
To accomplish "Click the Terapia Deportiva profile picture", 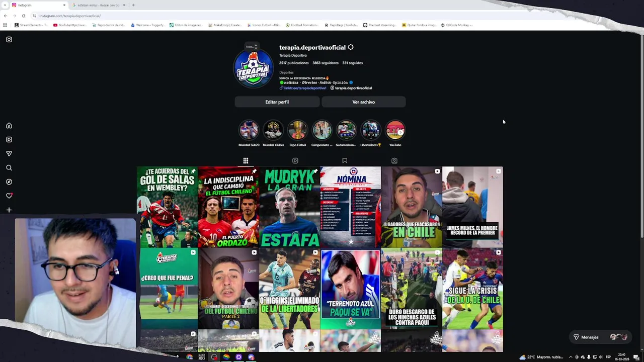I will (x=253, y=68).
